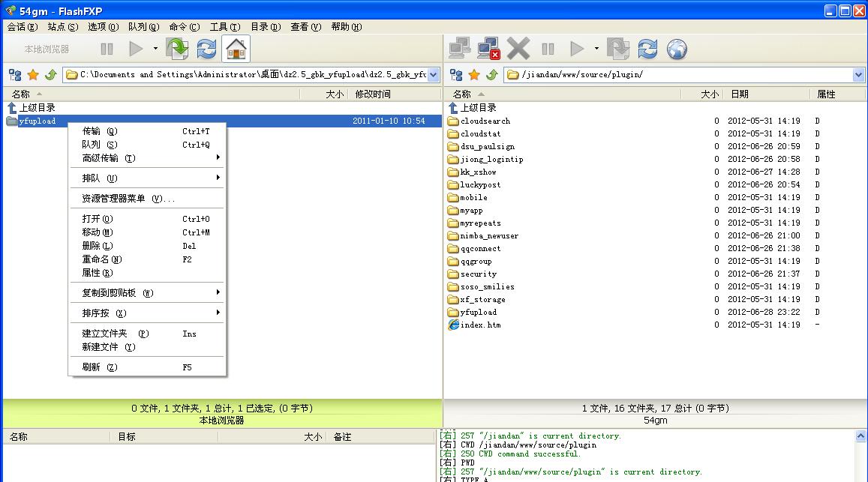
Task: Select the qqconnect folder
Action: point(474,248)
